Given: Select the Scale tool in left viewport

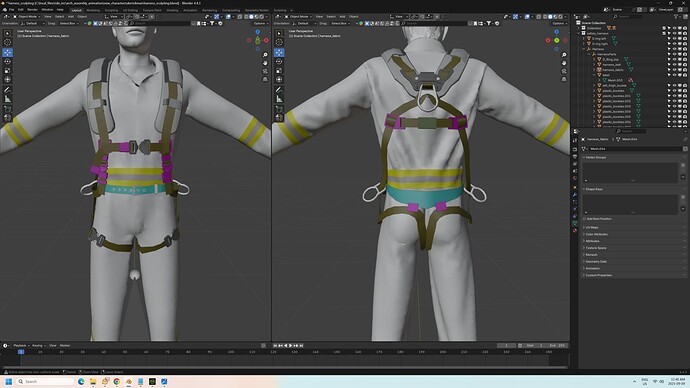Looking at the screenshot, I should (x=7, y=70).
